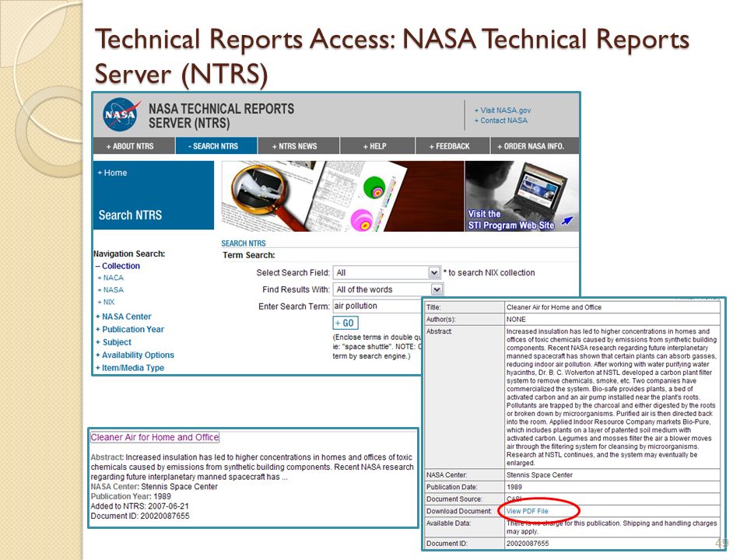Expand the Publication Year navigation group
The height and width of the screenshot is (560, 747).
(130, 330)
